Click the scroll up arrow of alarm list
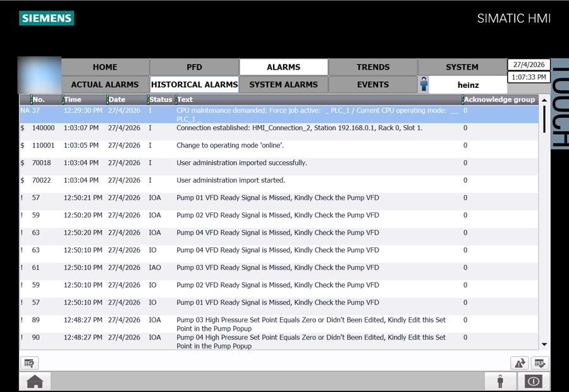The height and width of the screenshot is (392, 569). (544, 100)
